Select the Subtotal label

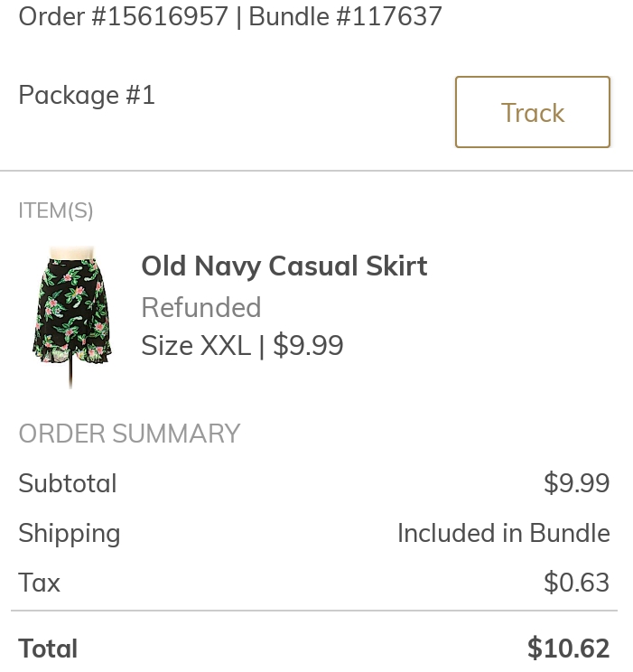68,483
